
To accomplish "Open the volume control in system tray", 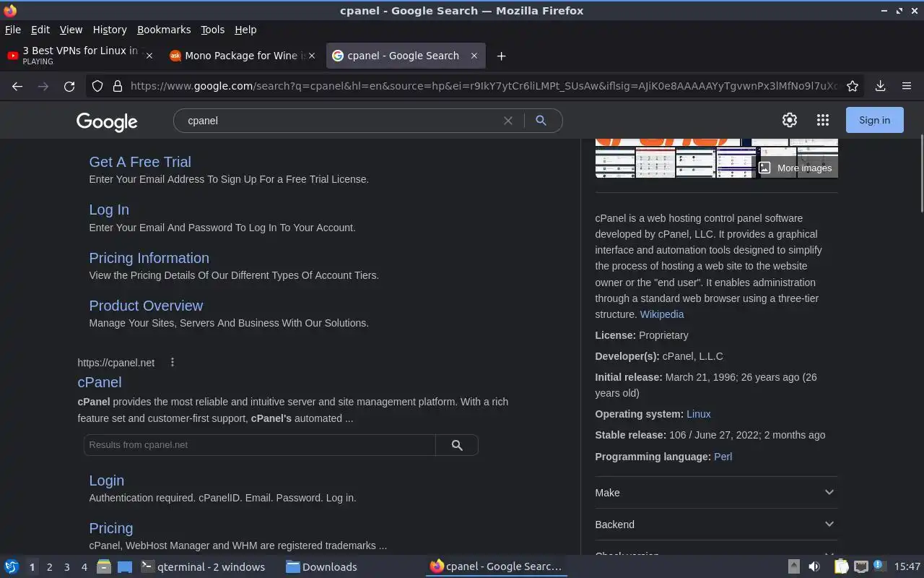I will coord(814,566).
